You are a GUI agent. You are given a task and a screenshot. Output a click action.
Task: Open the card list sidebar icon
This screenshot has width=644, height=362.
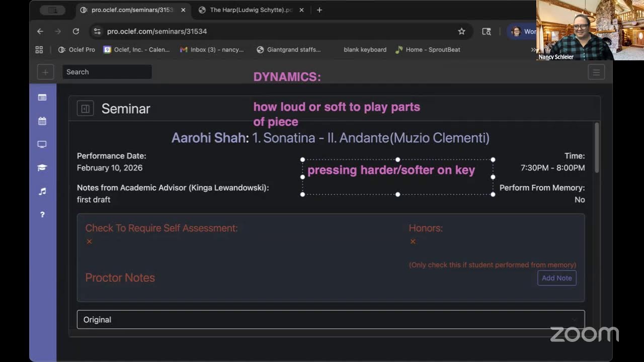coord(42,97)
